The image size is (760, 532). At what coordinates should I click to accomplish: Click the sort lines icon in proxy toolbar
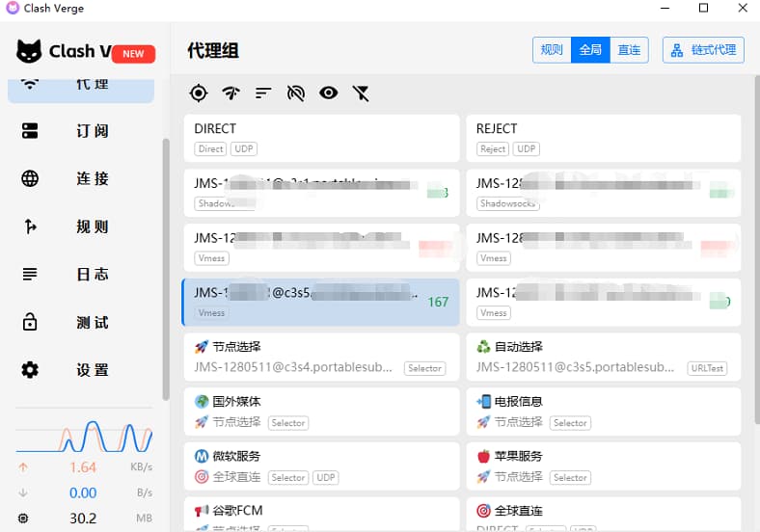263,93
